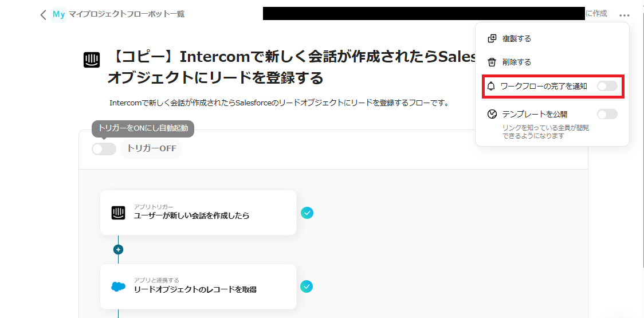The width and height of the screenshot is (644, 318).
Task: Click the Intercom logo beside flow title
Action: coord(91,60)
